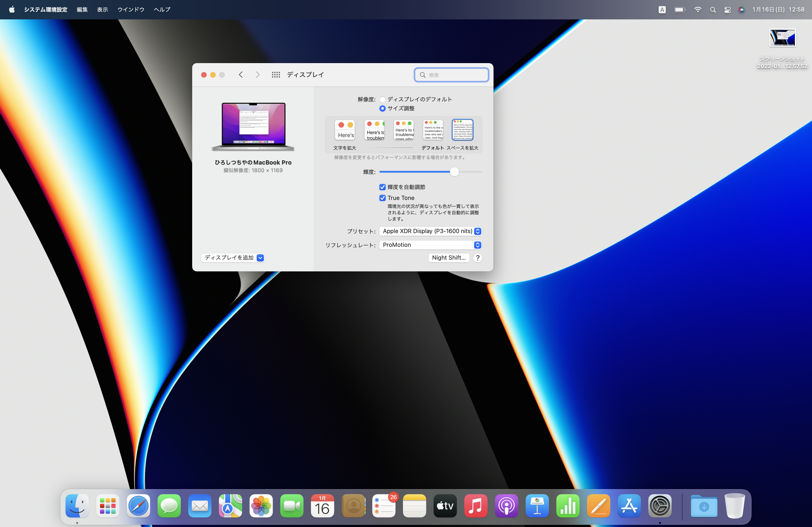Open the プリセット Apple XDR Display dropdown
The width and height of the screenshot is (812, 527).
click(x=430, y=231)
